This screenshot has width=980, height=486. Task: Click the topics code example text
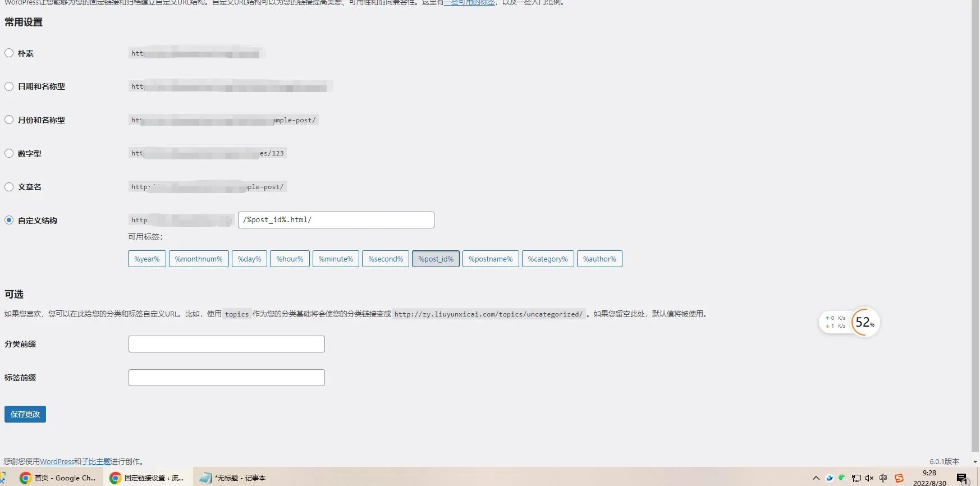[x=237, y=314]
